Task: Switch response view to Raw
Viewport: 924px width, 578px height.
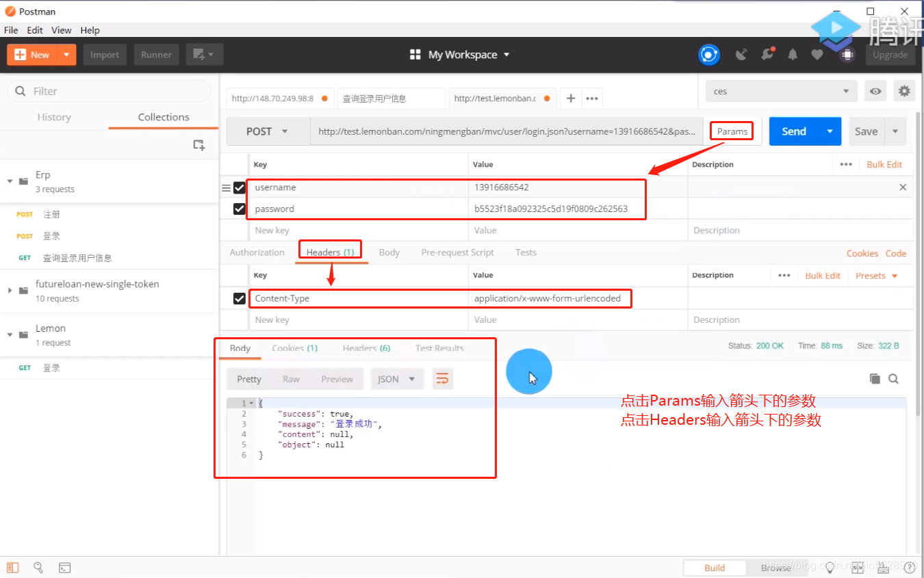Action: (291, 379)
